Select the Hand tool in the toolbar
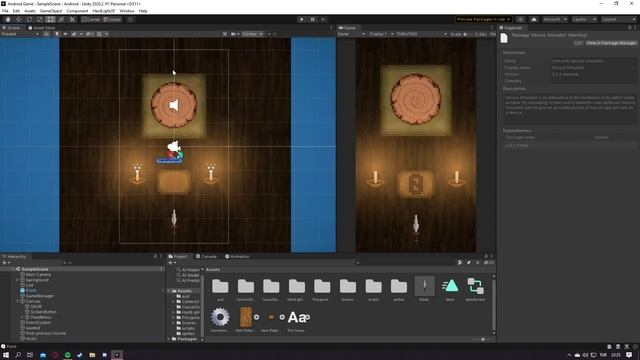The image size is (640, 360). point(8,19)
